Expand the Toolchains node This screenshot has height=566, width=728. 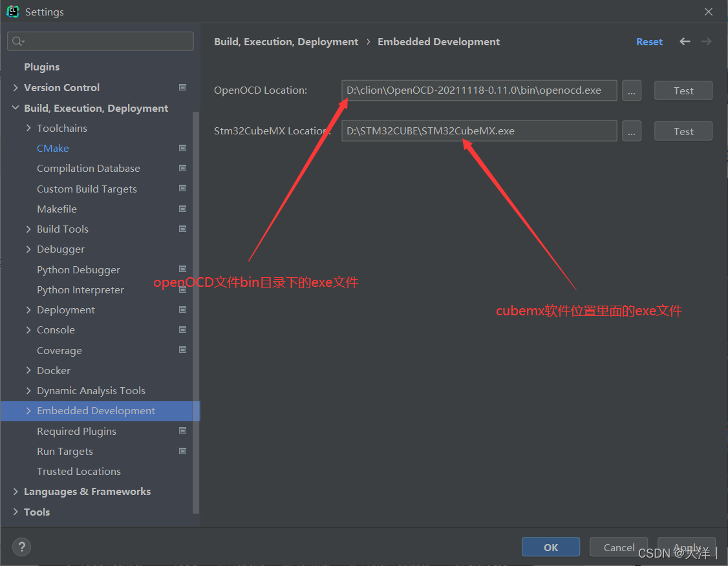tap(28, 127)
